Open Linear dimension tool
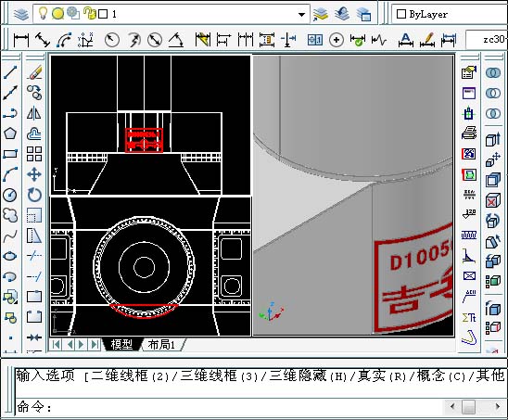This screenshot has height=420, width=508. [21, 40]
